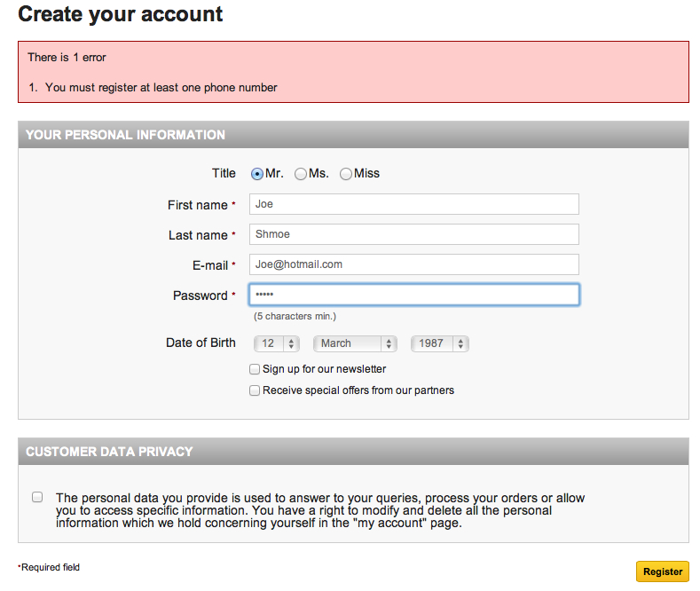Pick the Miss title radio button
The height and width of the screenshot is (591, 700).
click(346, 174)
